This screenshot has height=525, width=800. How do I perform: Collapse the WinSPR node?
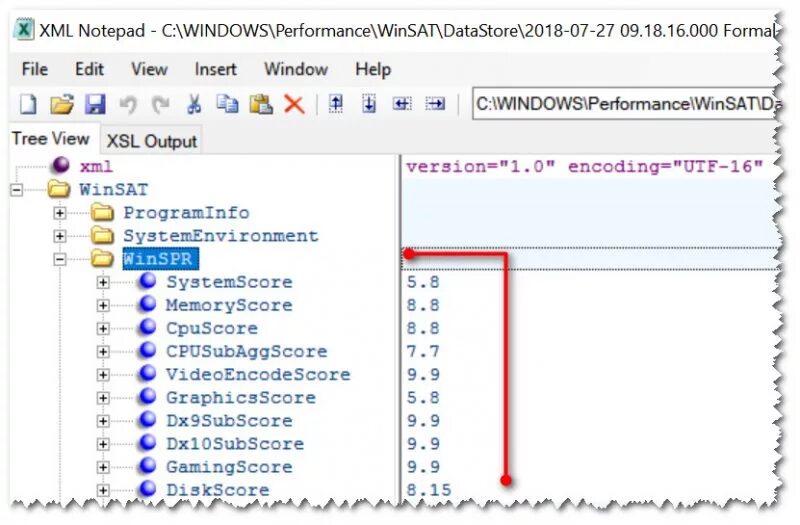60,259
